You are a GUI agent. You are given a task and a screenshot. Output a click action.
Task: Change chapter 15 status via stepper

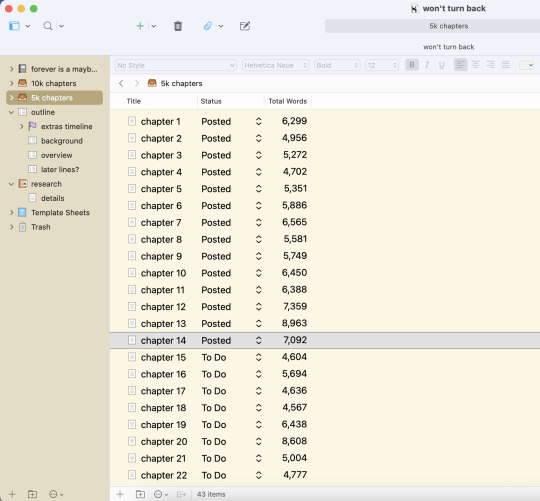pos(259,357)
